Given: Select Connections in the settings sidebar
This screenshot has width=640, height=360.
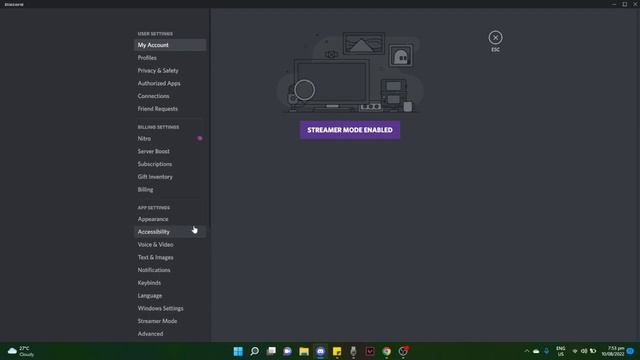Looking at the screenshot, I should (x=170, y=96).
